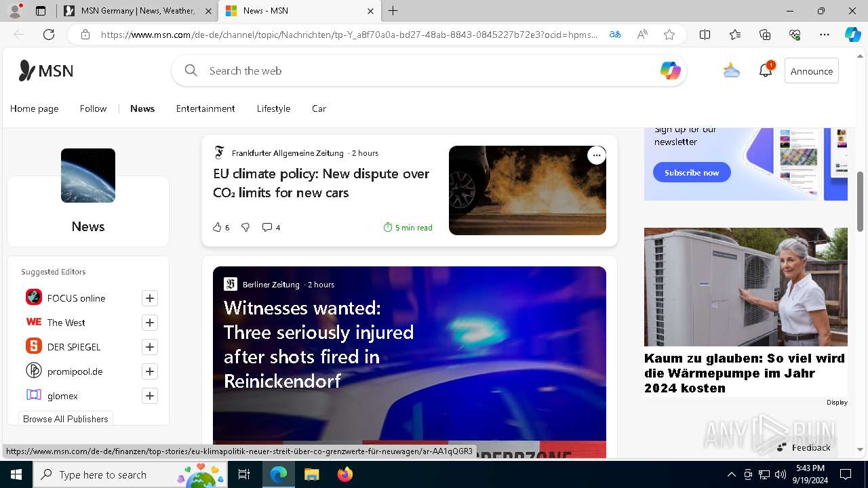Click Subscribe now newsletter button
The image size is (868, 488).
click(692, 172)
